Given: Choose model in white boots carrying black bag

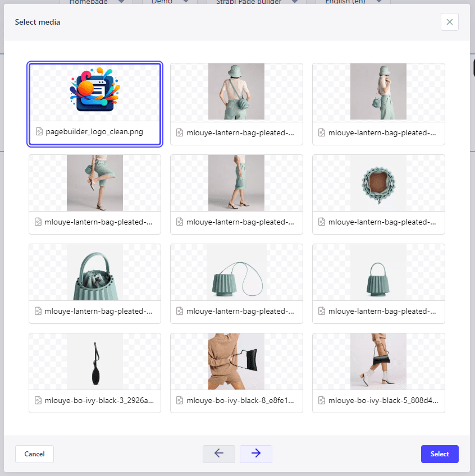Looking at the screenshot, I should [378, 361].
